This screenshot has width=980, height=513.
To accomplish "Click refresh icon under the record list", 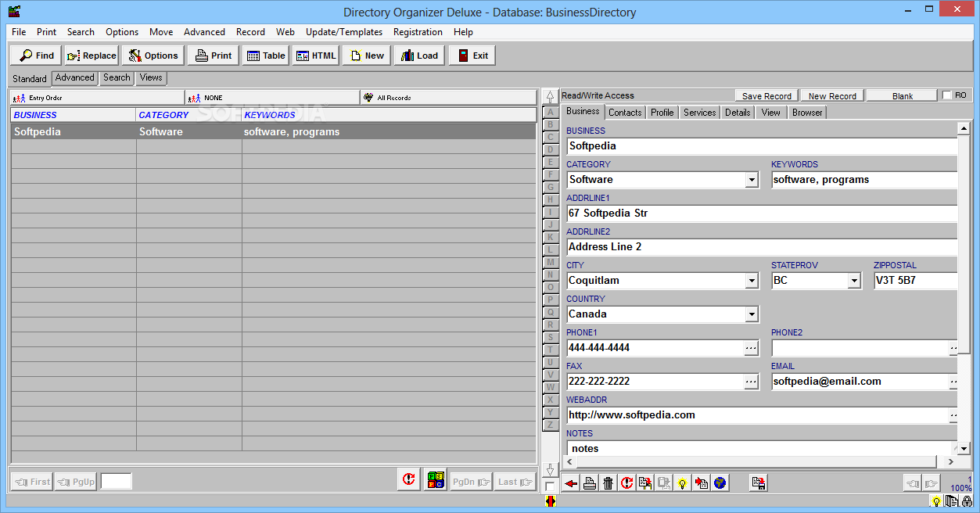I will point(408,480).
